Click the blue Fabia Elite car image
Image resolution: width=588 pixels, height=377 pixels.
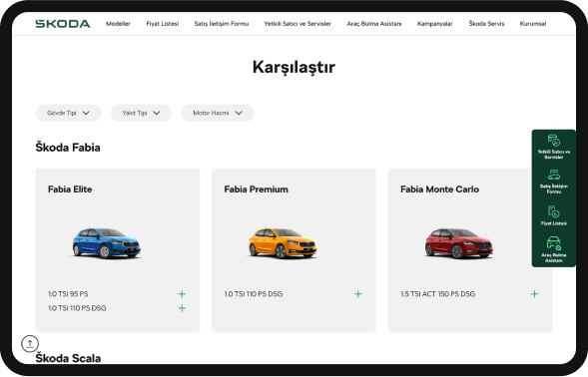point(106,243)
